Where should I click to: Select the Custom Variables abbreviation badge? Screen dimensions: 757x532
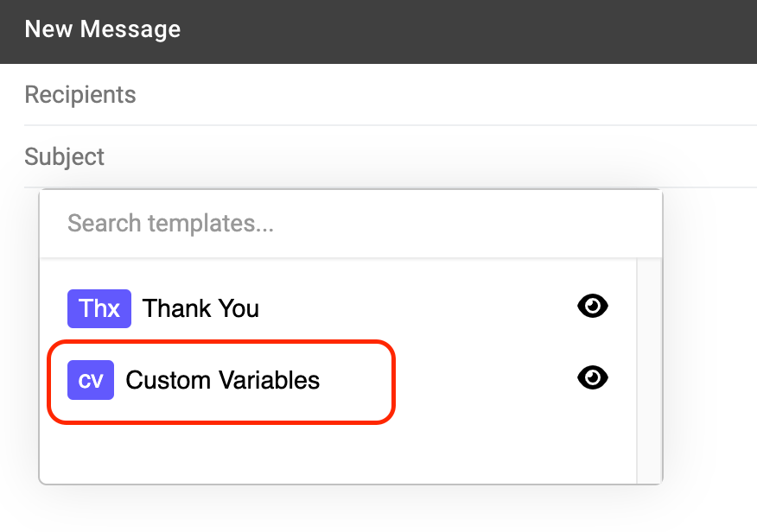(92, 380)
